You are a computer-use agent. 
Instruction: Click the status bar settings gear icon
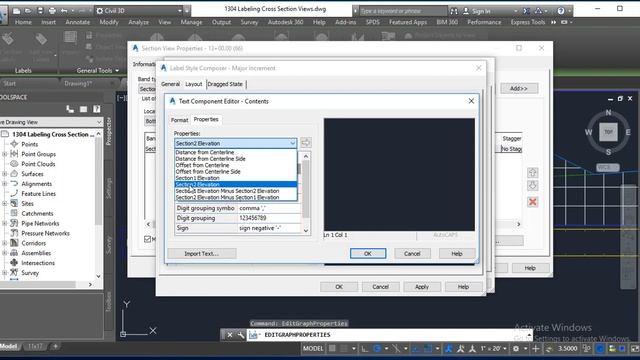[x=516, y=349]
